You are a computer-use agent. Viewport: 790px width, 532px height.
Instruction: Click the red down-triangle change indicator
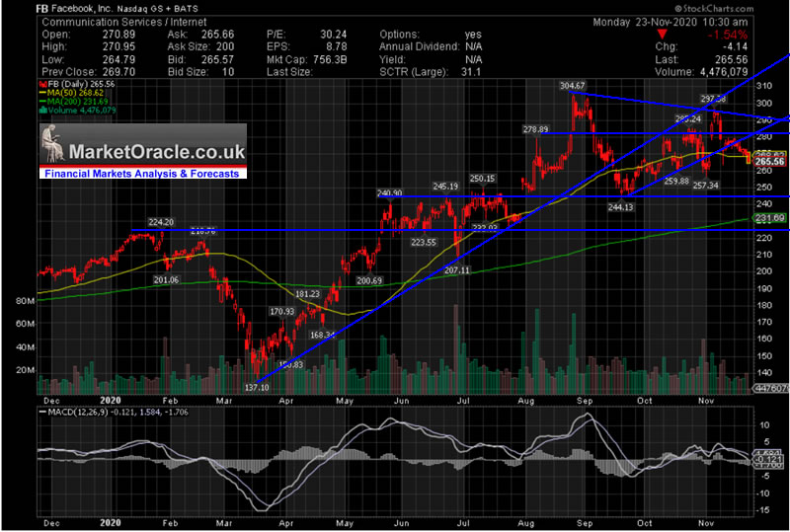(662, 35)
